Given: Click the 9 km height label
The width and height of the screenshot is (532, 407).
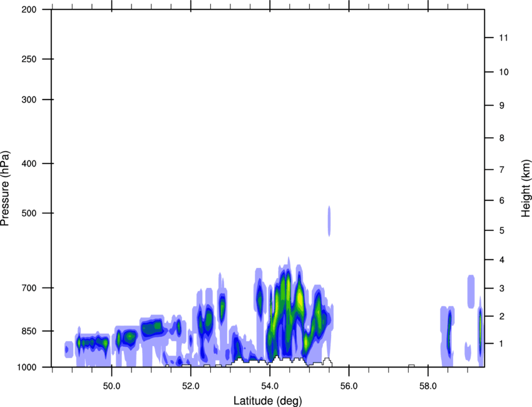Looking at the screenshot, I should point(502,106).
